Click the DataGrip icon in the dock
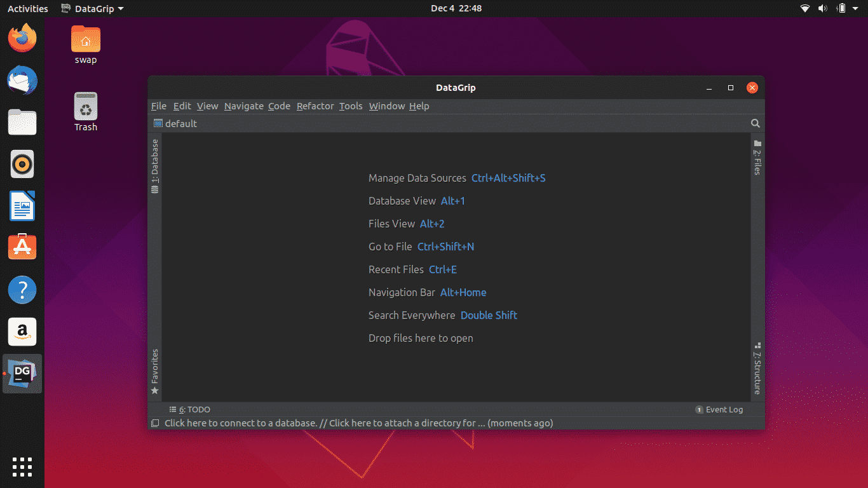Image resolution: width=868 pixels, height=488 pixels. click(x=22, y=374)
